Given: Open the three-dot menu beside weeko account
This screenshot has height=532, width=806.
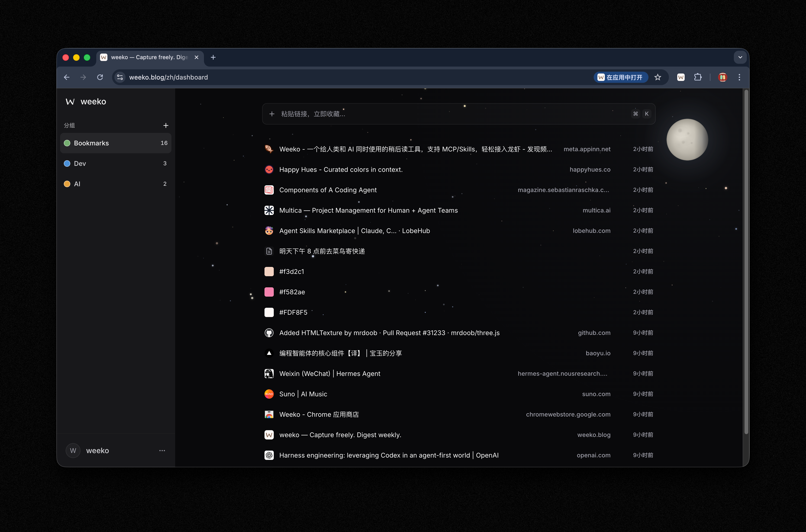Looking at the screenshot, I should pos(162,451).
